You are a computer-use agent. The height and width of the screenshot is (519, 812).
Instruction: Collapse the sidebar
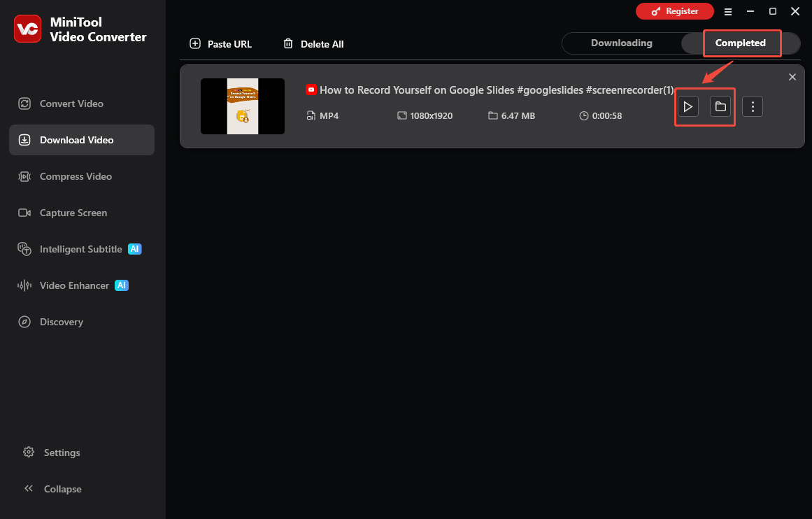point(52,488)
